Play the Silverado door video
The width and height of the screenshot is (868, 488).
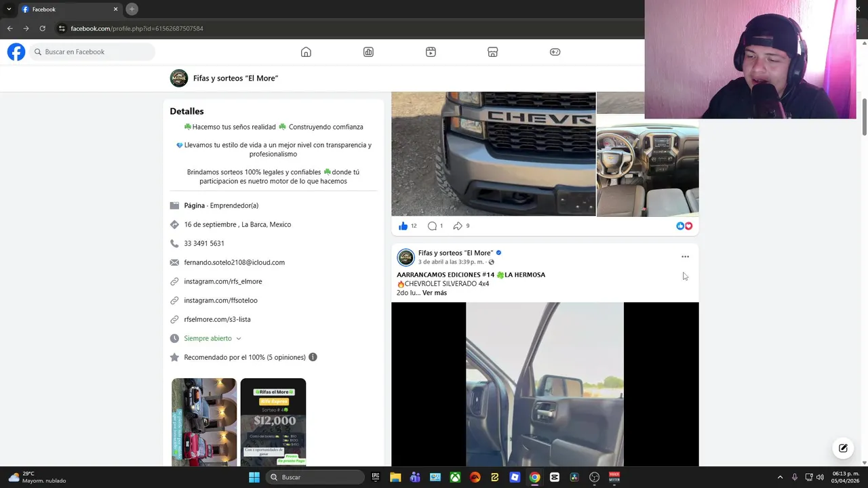545,384
